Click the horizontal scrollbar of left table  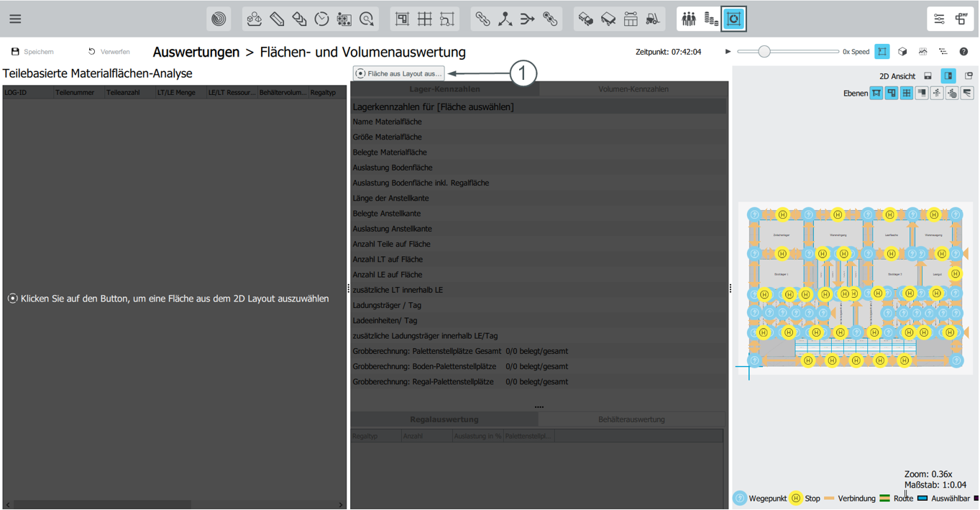[x=102, y=505]
